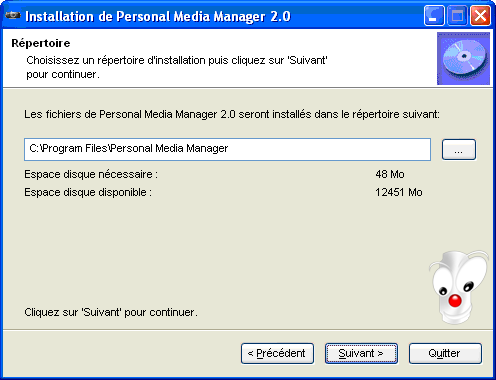Image resolution: width=496 pixels, height=380 pixels.
Task: Click the 'Les fichiers de Personal Media Manager' sentence
Action: click(232, 114)
